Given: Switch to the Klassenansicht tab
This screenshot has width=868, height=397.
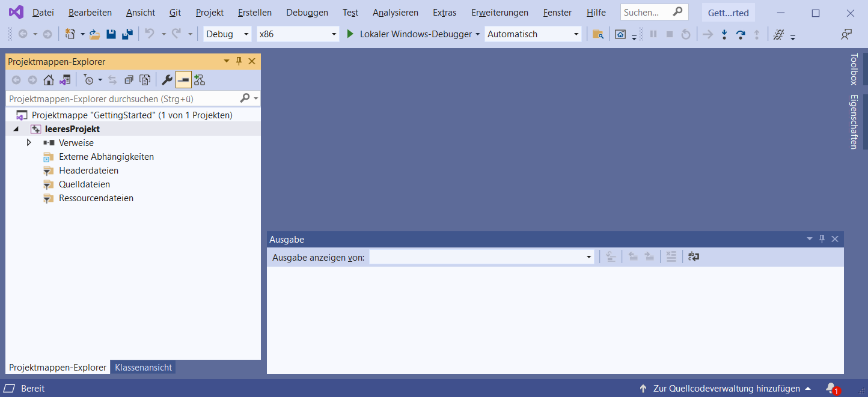Looking at the screenshot, I should coord(142,367).
